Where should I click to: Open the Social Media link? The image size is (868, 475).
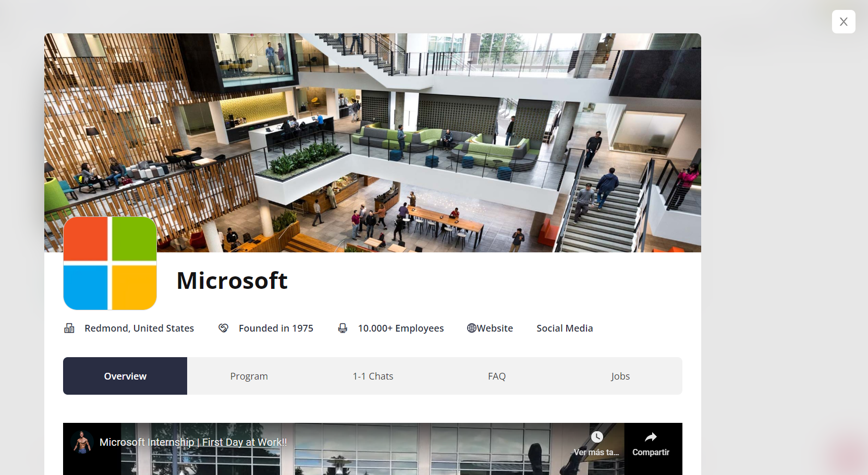565,328
